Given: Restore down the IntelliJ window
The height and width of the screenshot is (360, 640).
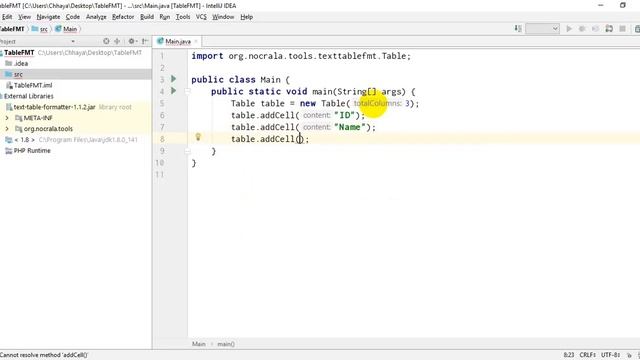Looking at the screenshot, I should pos(622,5).
